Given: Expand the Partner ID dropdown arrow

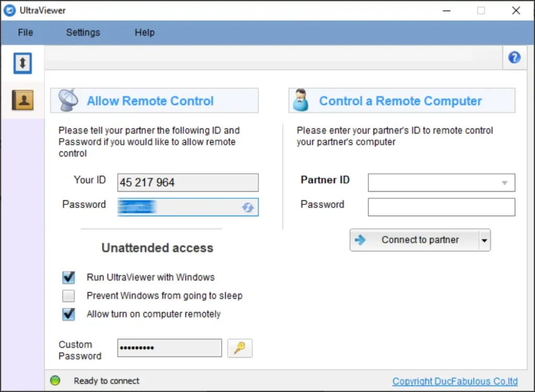Looking at the screenshot, I should [505, 183].
